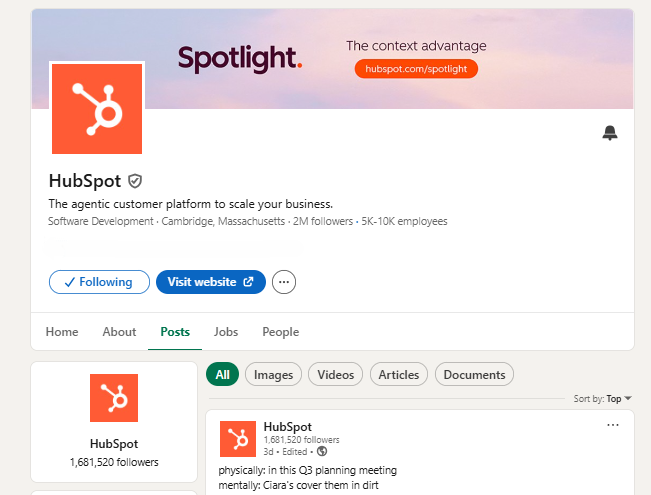Toggle the Following button
The image size is (651, 495).
99,282
